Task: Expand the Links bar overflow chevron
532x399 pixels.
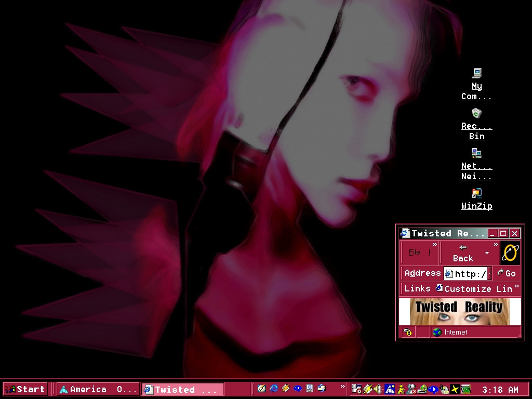Action: coord(516,287)
